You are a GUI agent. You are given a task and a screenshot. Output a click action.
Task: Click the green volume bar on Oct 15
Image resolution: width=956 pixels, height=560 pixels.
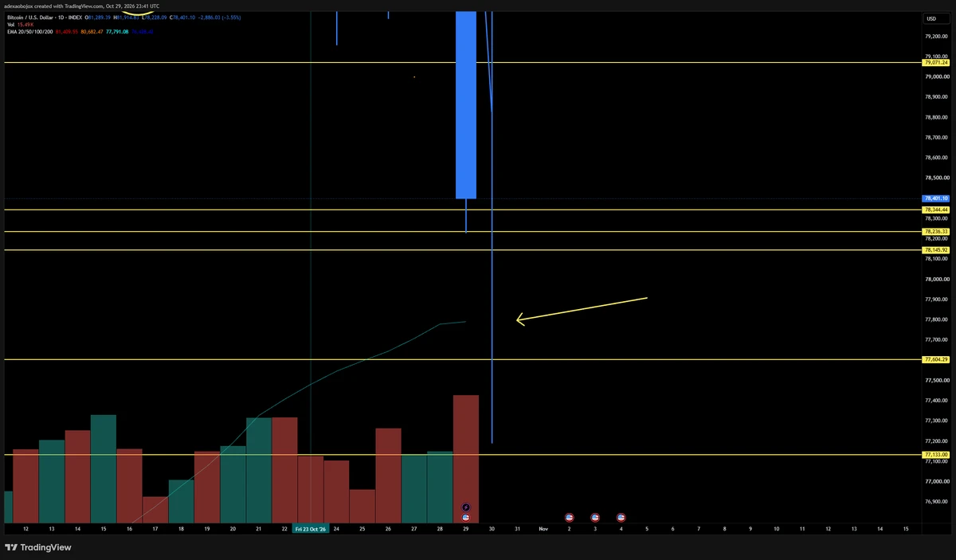click(x=104, y=468)
